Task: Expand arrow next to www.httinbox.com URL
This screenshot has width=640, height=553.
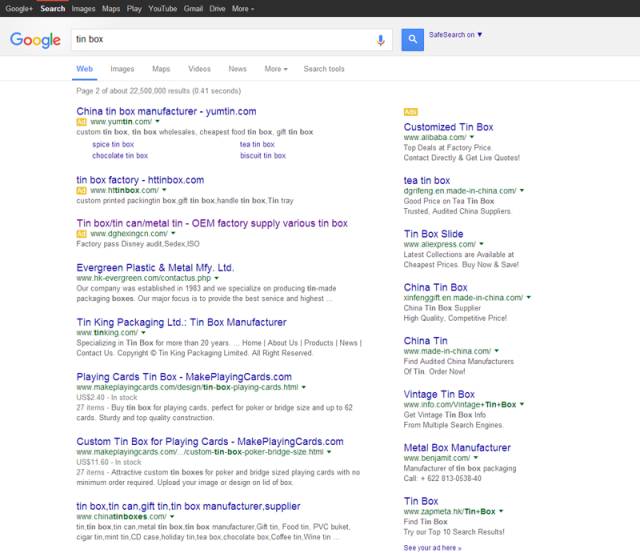Action: 164,190
